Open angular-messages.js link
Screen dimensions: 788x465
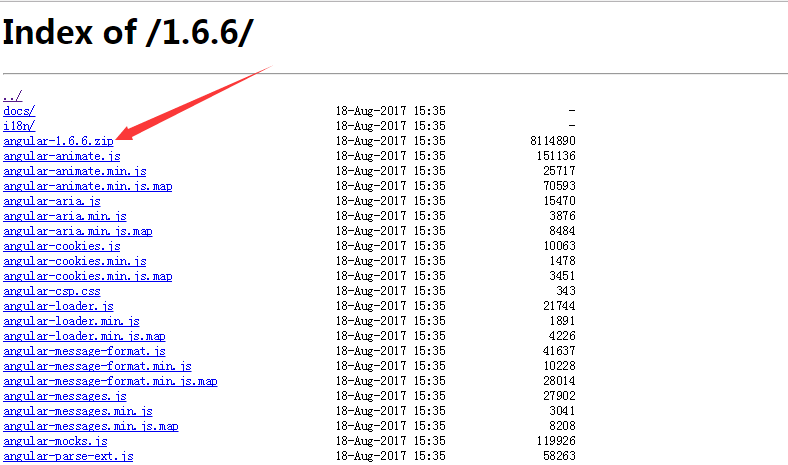click(x=65, y=397)
